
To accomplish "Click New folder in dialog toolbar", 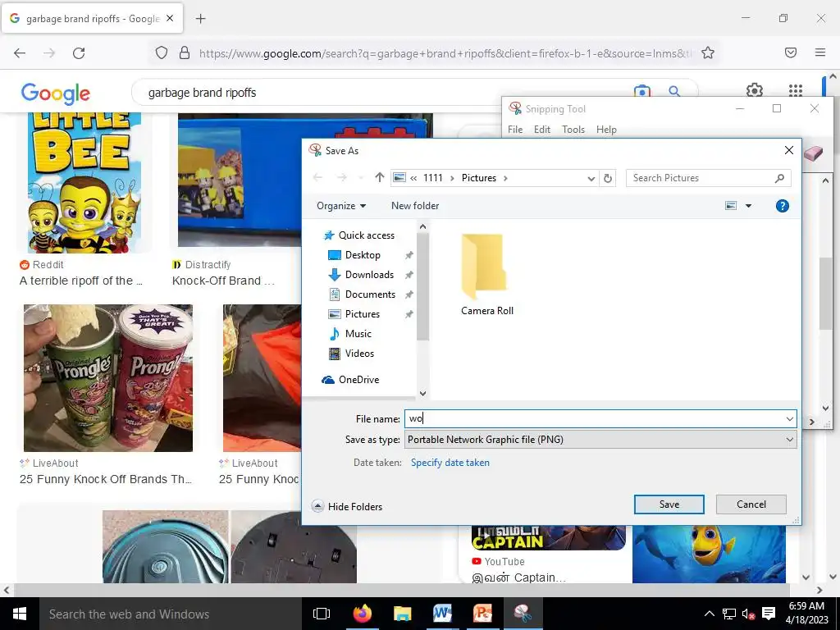I will (415, 206).
